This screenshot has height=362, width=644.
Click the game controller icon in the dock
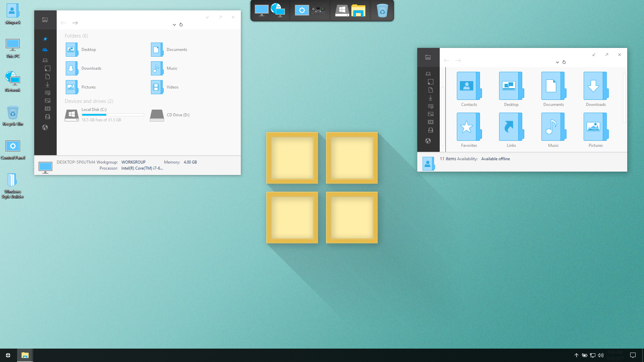coord(318,11)
